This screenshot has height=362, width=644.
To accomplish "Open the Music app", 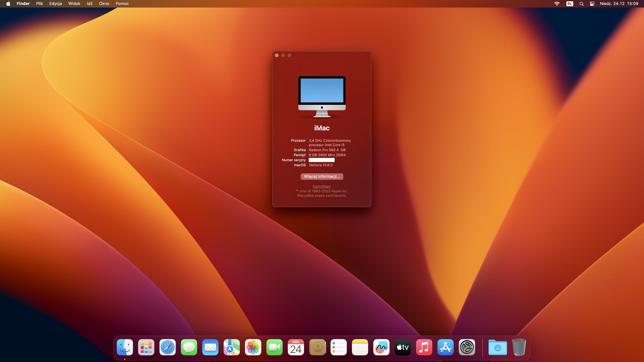I will pyautogui.click(x=424, y=347).
